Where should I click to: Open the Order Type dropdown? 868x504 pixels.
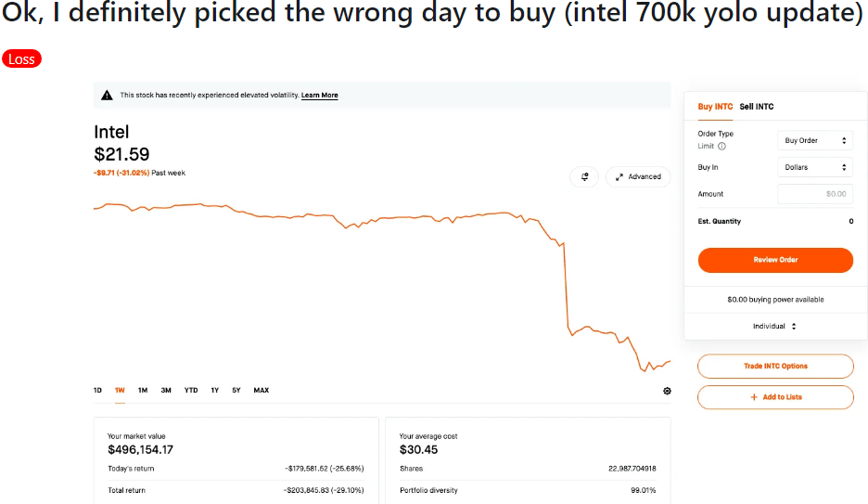[815, 141]
